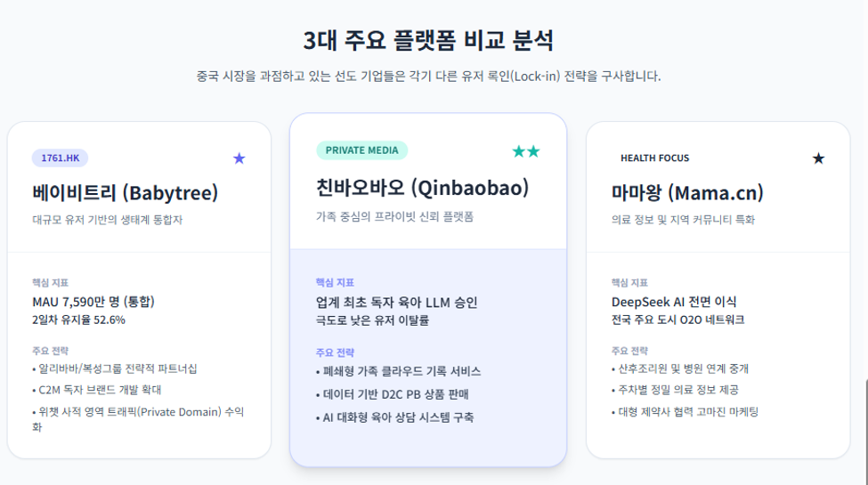The width and height of the screenshot is (868, 485).
Task: Click the 대형 제약사 협력 고마진 마케팅 bullet
Action: point(685,412)
